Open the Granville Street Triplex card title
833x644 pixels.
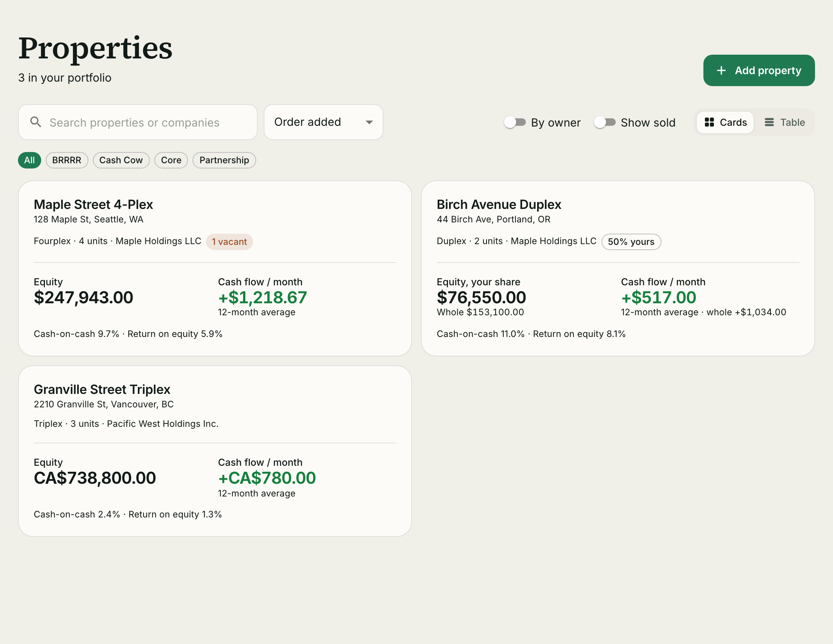point(102,389)
